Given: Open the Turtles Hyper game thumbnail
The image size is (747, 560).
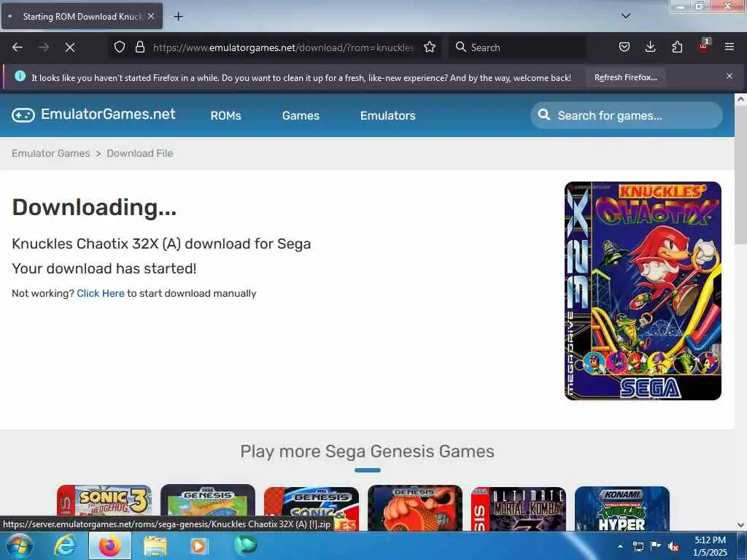Looking at the screenshot, I should tap(622, 508).
